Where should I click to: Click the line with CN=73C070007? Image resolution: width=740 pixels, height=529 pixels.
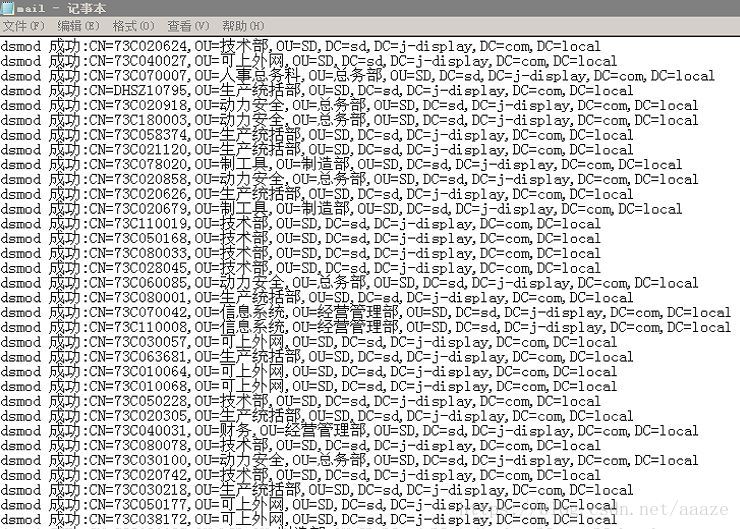tap(358, 76)
